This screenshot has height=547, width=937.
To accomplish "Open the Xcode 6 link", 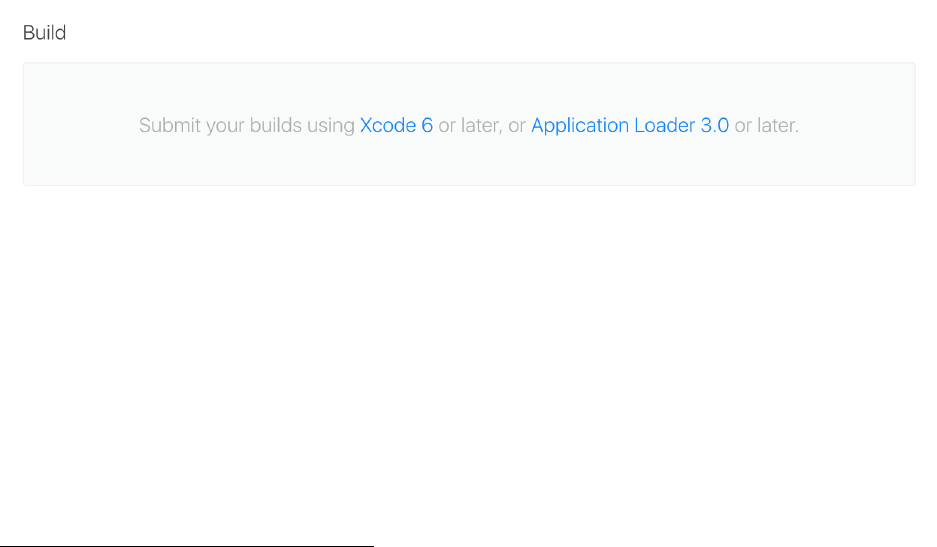I will click(396, 126).
